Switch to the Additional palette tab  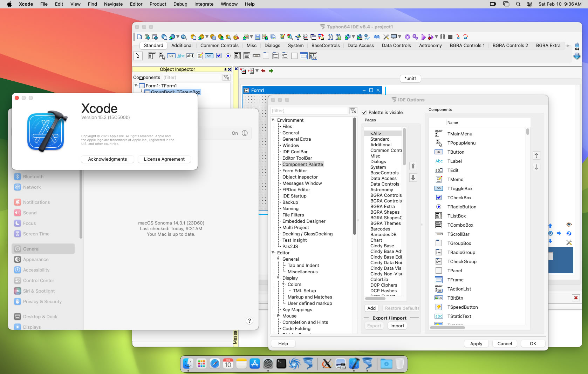(x=182, y=45)
